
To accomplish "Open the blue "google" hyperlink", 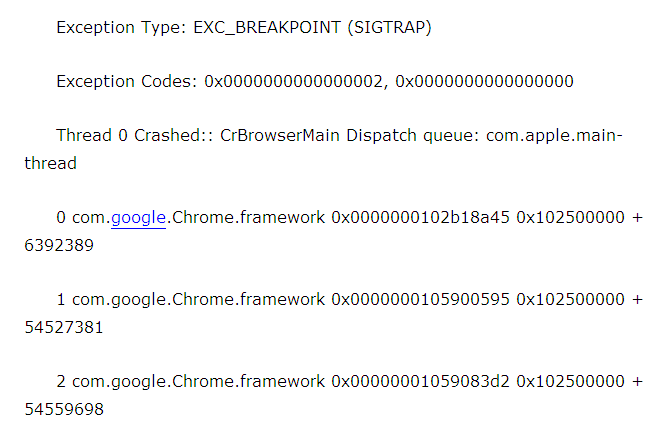I will point(138,217).
